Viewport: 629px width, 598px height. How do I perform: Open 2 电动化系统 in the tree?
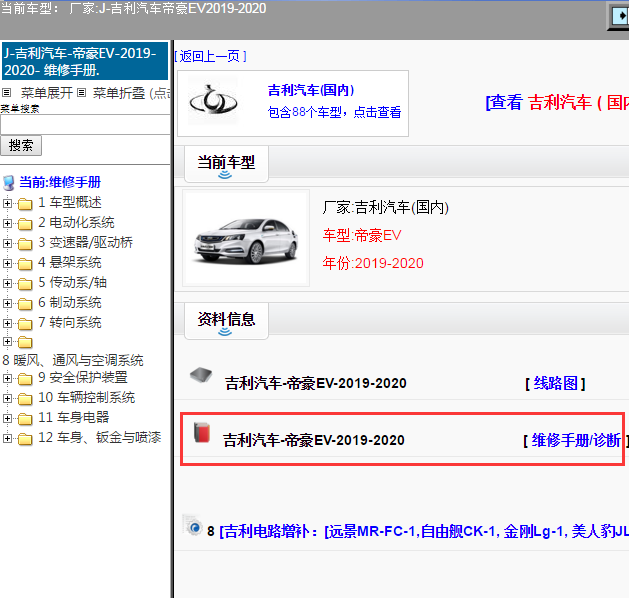pyautogui.click(x=76, y=222)
